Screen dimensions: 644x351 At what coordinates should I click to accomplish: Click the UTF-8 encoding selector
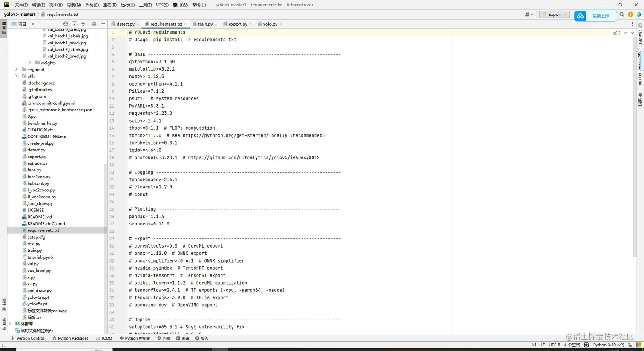tap(555, 345)
